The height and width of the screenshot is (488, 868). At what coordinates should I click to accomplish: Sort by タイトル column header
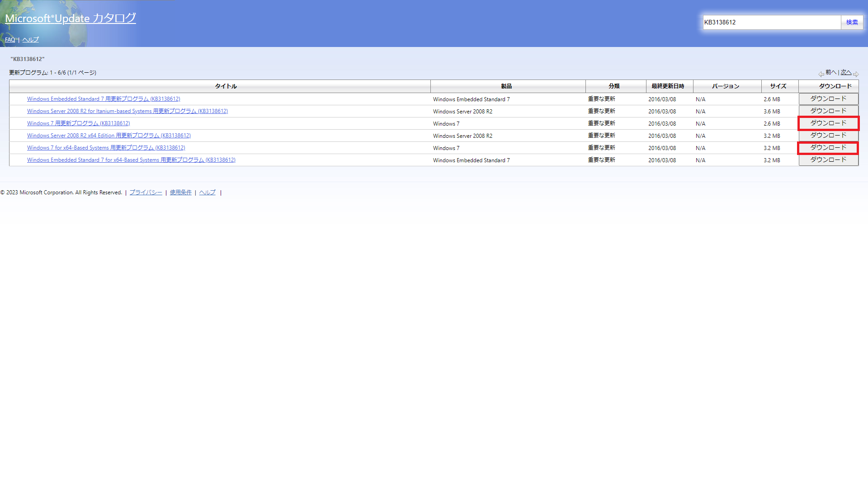226,86
